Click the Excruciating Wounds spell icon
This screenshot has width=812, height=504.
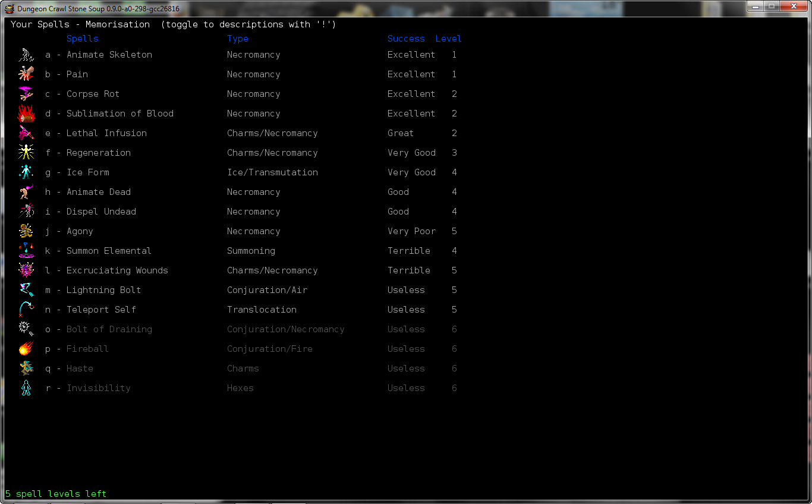point(26,270)
